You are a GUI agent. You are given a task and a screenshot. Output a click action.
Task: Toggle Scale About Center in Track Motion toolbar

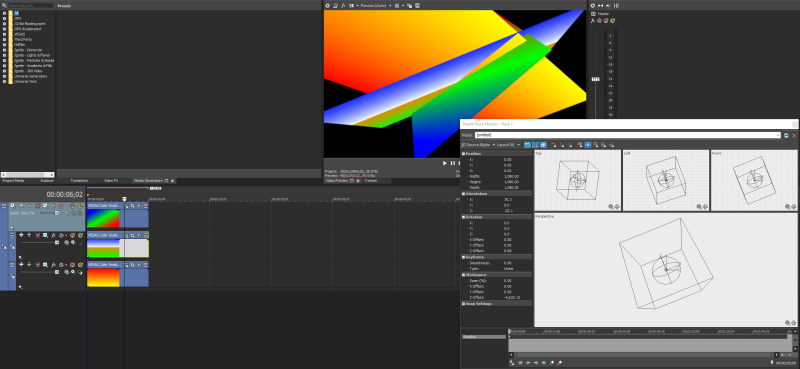(588, 144)
